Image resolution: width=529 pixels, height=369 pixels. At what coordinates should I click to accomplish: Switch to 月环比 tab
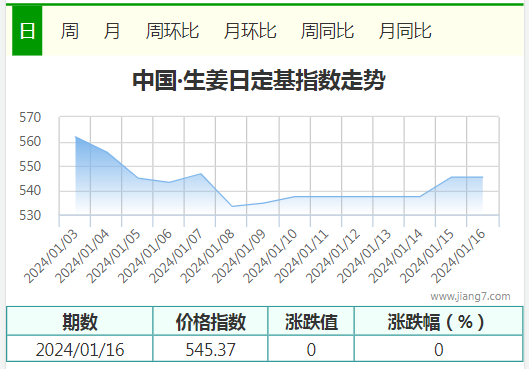click(x=250, y=31)
